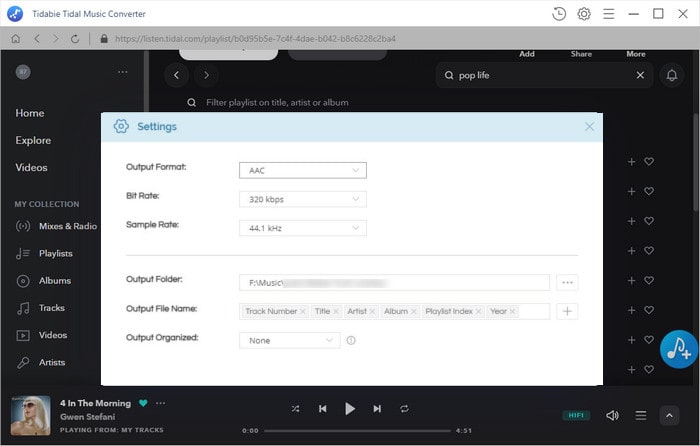Expand Bit Rate dropdown showing 320 kbps

(303, 199)
